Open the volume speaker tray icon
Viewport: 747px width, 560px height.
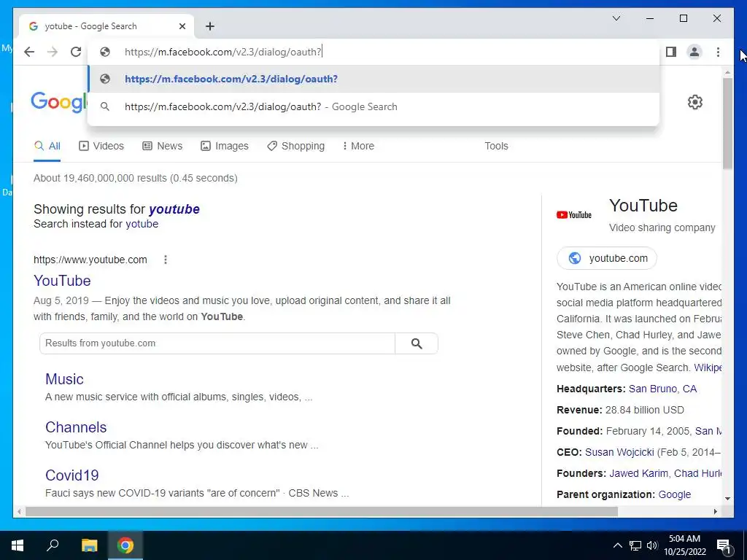coord(652,545)
